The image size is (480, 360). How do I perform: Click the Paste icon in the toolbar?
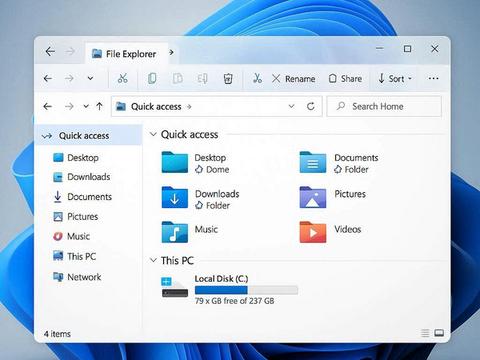pyautogui.click(x=177, y=79)
